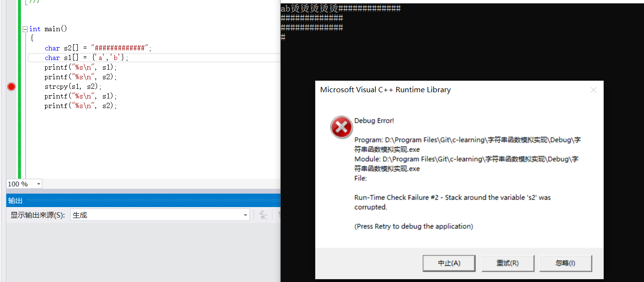Click the Module: path text in the dialog
The image size is (644, 282).
click(x=467, y=164)
